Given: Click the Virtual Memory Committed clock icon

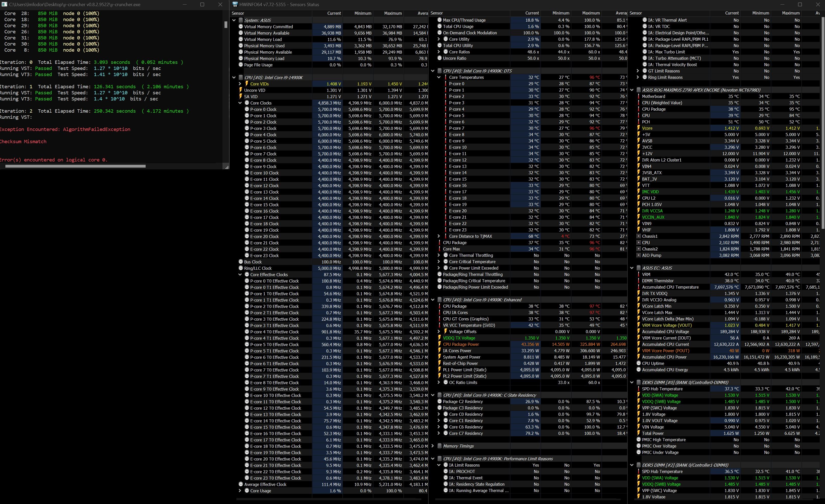Looking at the screenshot, I should tap(241, 27).
